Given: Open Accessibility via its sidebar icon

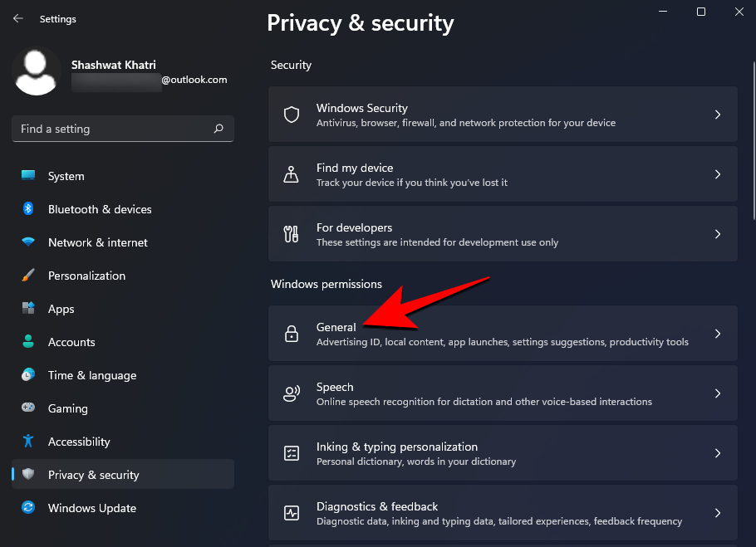Looking at the screenshot, I should [x=28, y=442].
